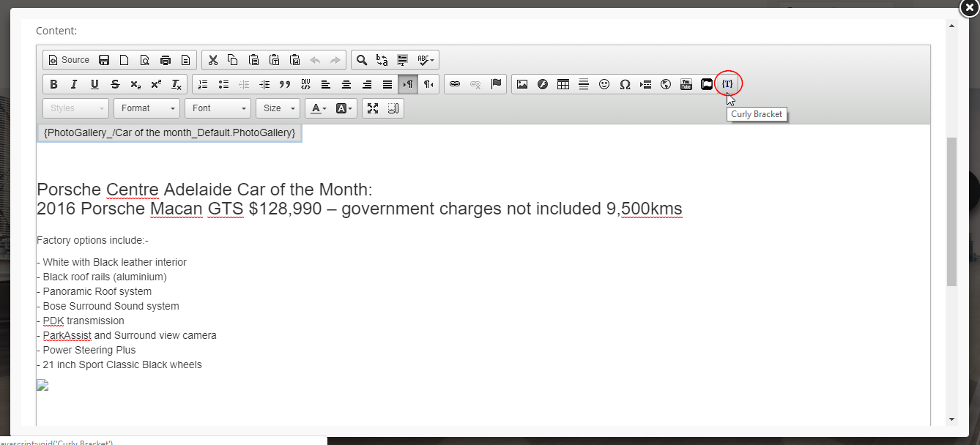Open the Font dropdown

coord(218,108)
